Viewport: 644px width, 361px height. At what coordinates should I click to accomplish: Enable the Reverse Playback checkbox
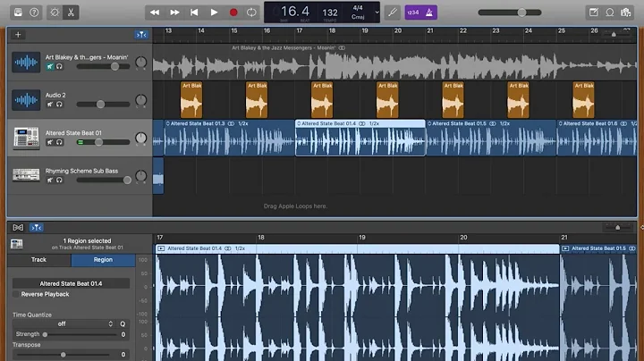[16, 294]
